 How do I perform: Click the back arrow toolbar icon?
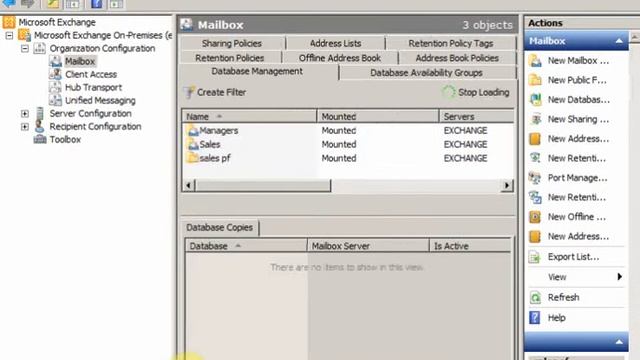pyautogui.click(x=9, y=4)
